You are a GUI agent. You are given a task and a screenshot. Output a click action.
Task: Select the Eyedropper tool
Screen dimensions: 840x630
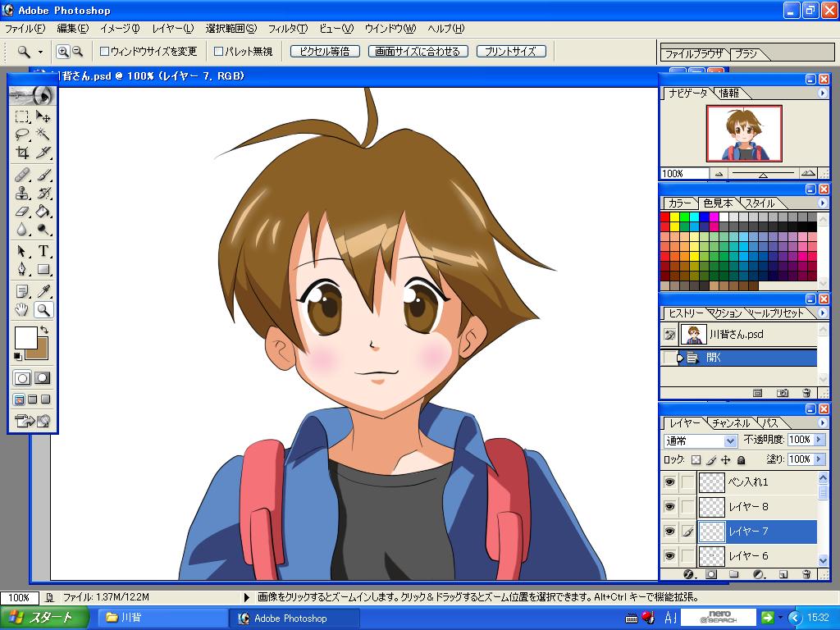pos(43,291)
